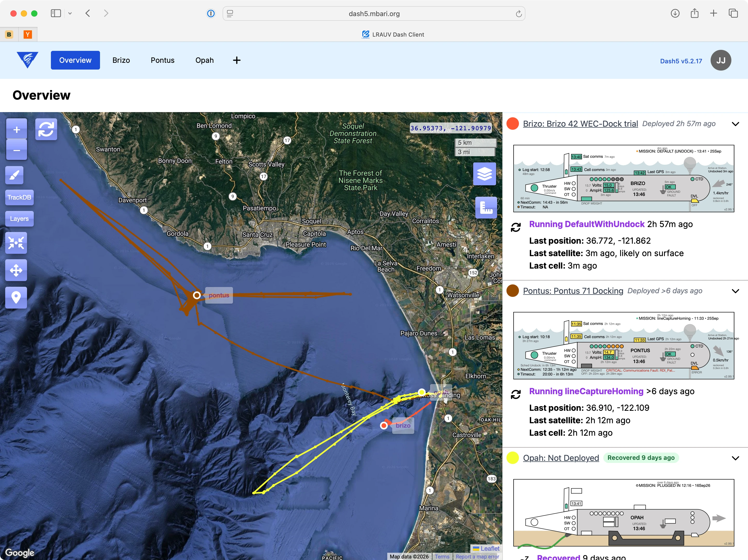The height and width of the screenshot is (560, 748).
Task: Click Brizo's red color swatch
Action: (512, 124)
